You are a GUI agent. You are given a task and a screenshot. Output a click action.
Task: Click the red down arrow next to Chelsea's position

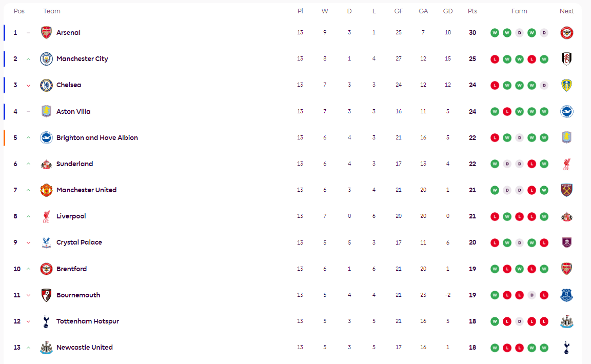(28, 86)
